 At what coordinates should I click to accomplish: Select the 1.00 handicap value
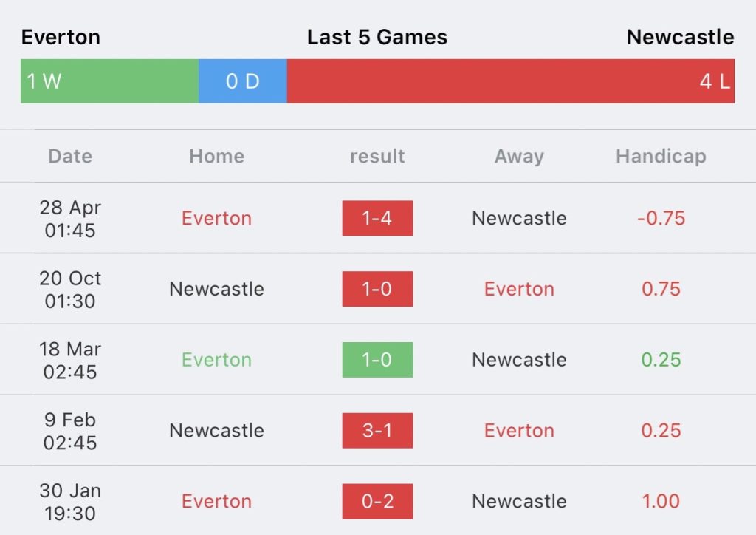pyautogui.click(x=661, y=501)
